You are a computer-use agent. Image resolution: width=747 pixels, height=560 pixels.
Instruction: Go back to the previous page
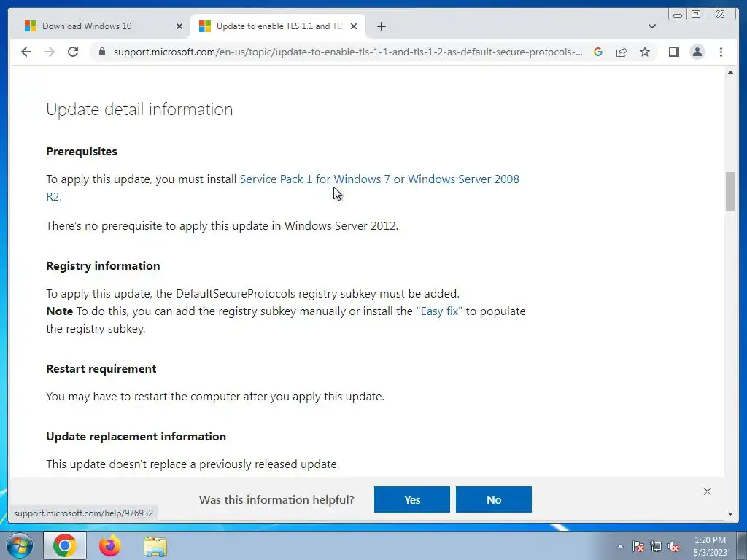26,52
